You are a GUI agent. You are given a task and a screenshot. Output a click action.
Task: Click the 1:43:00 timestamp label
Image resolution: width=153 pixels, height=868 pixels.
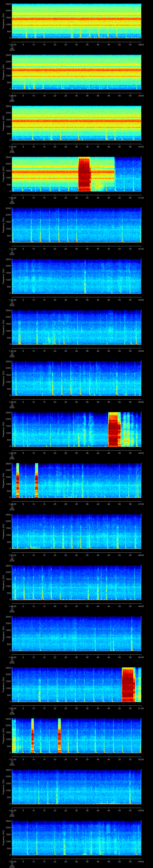[x=12, y=351]
